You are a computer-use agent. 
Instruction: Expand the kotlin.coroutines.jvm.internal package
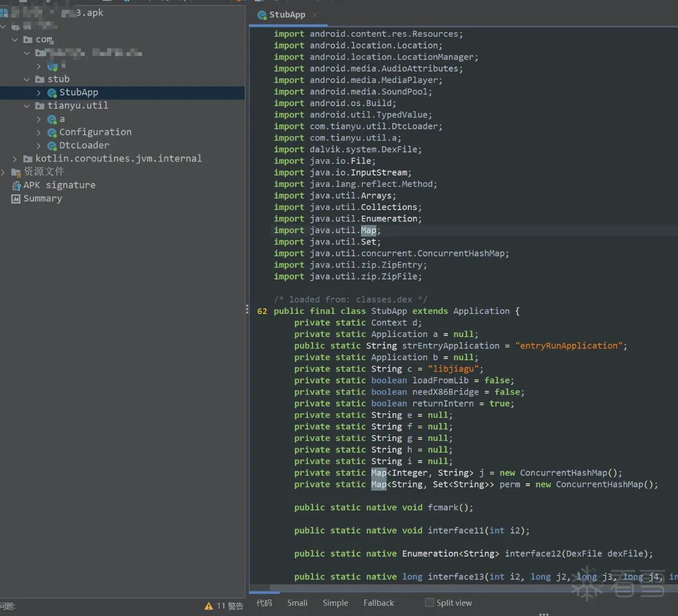tap(15, 159)
